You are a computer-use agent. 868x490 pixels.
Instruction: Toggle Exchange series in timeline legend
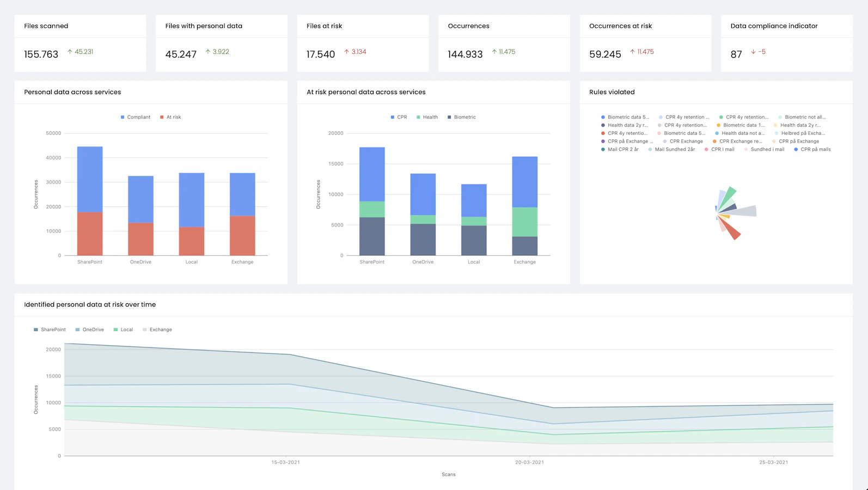[157, 329]
